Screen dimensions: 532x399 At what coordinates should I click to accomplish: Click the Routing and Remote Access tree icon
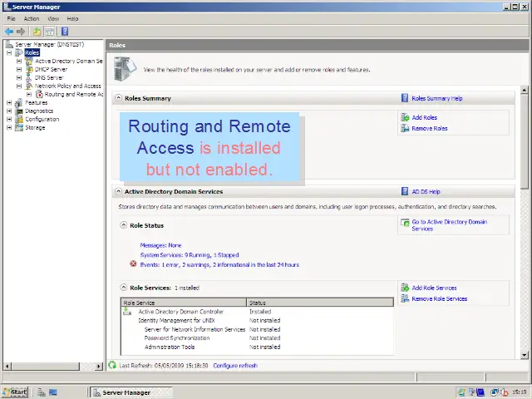click(39, 94)
